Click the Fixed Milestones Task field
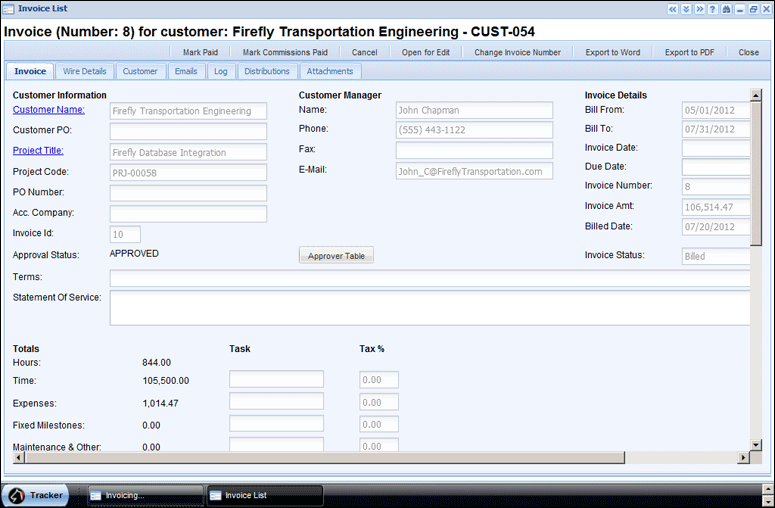Image resolution: width=775 pixels, height=508 pixels. 276,423
